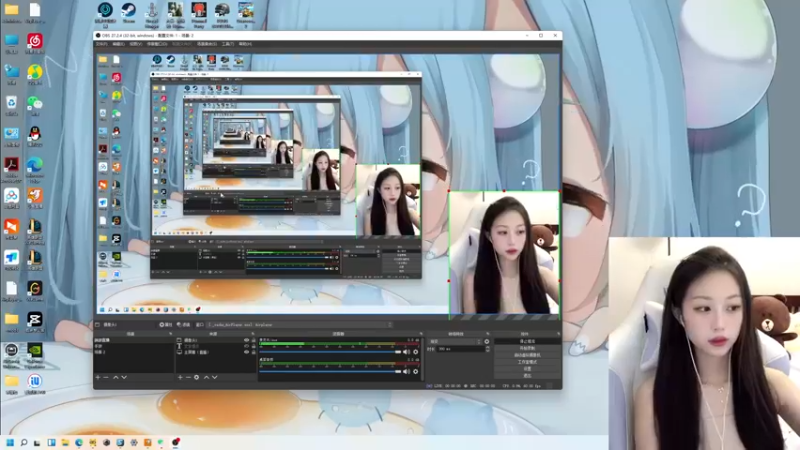This screenshot has height=450, width=800.
Task: Open the window selection dropdown in source toolbar
Action: [299, 324]
